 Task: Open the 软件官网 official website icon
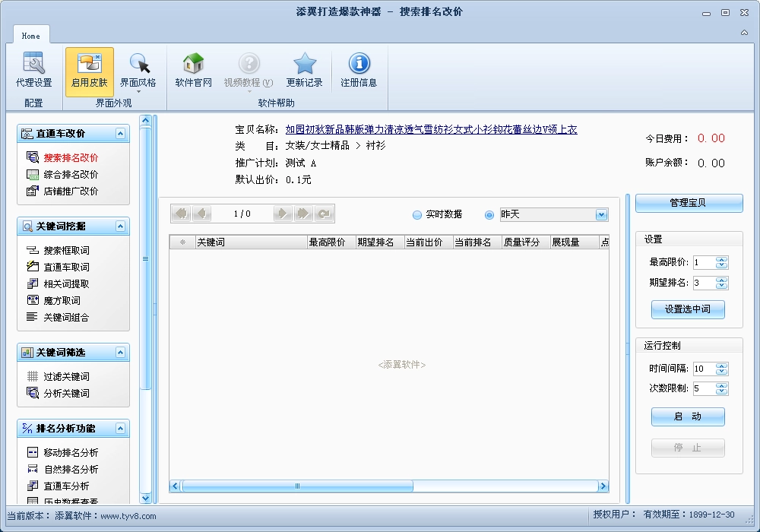193,68
